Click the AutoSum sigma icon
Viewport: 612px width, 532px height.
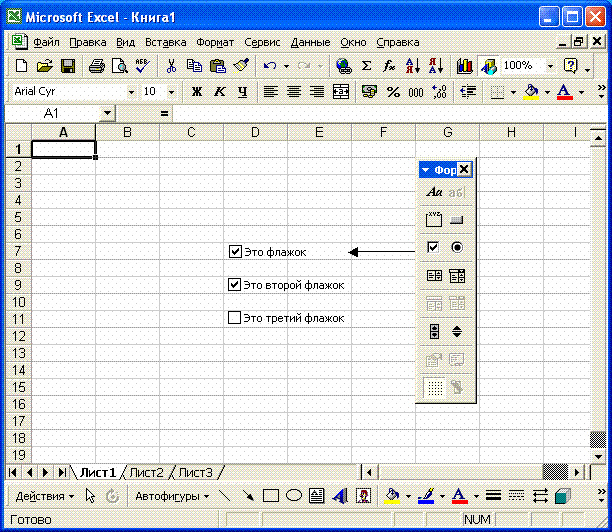tap(366, 66)
